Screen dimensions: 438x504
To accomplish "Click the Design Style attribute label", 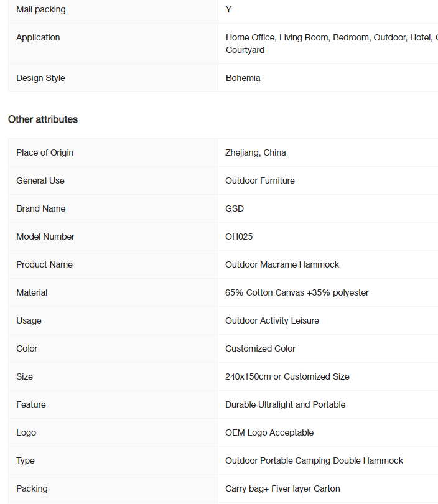I will coord(40,78).
